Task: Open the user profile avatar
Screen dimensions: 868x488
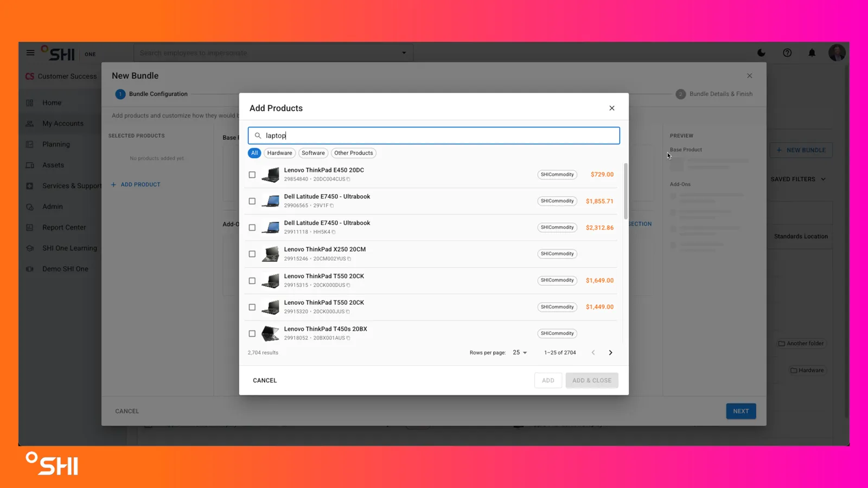Action: coord(837,53)
